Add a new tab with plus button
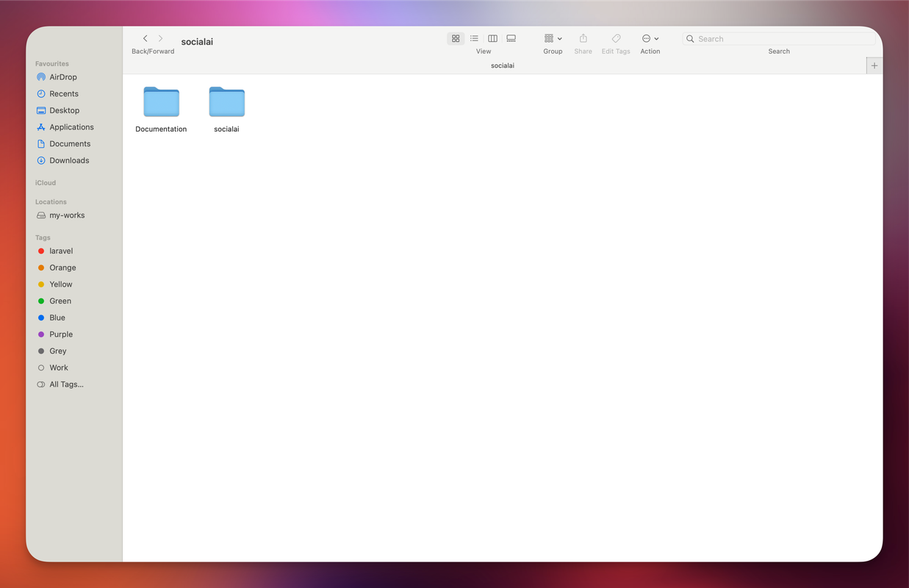 click(x=874, y=65)
